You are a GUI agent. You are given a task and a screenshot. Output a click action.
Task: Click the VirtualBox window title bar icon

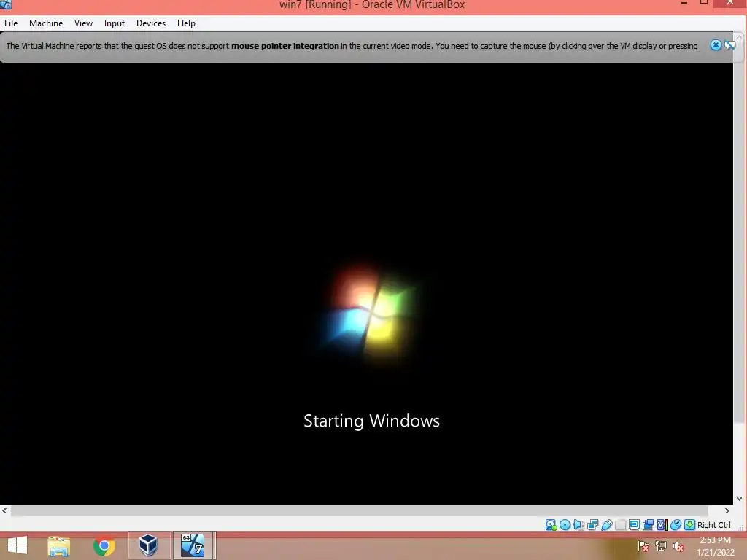tap(6, 4)
